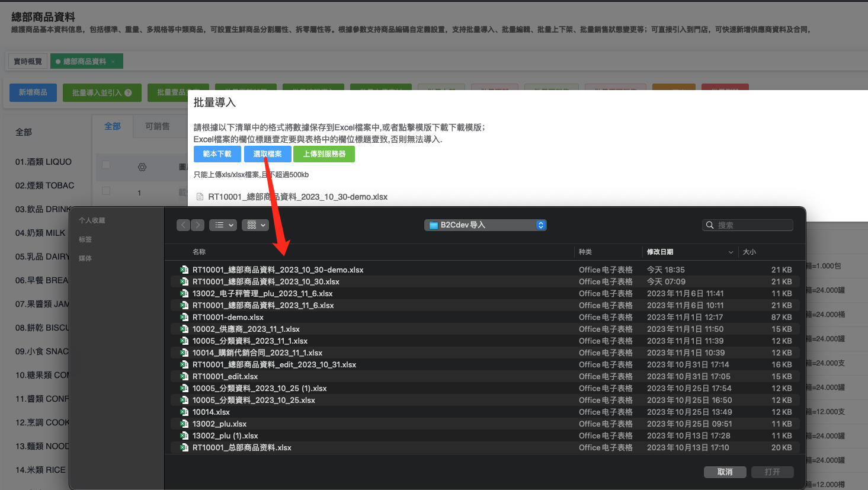Image resolution: width=868 pixels, height=490 pixels.
Task: Click the document icon beside uploaded RT10001 file
Action: coord(200,197)
